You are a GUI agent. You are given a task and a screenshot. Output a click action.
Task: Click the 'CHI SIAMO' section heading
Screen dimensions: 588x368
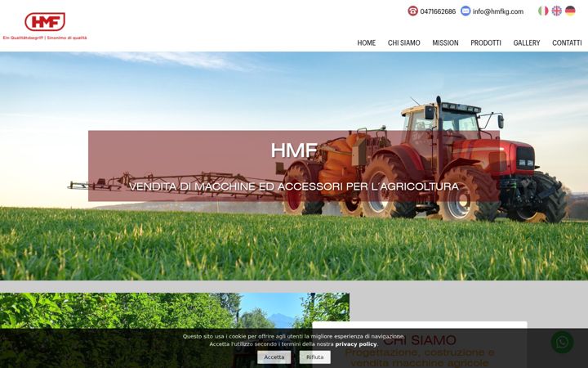[419, 340]
